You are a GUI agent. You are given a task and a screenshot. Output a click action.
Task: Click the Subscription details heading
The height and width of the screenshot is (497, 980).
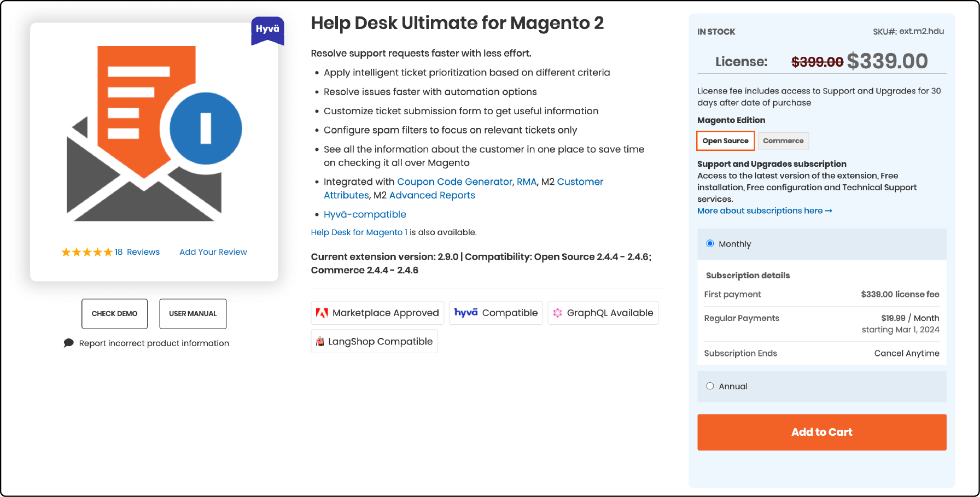point(748,276)
